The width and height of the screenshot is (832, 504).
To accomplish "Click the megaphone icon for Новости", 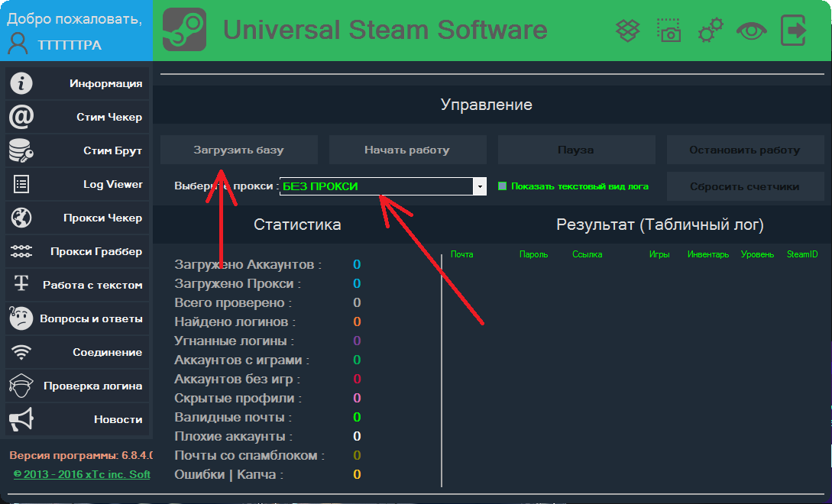I will (21, 419).
